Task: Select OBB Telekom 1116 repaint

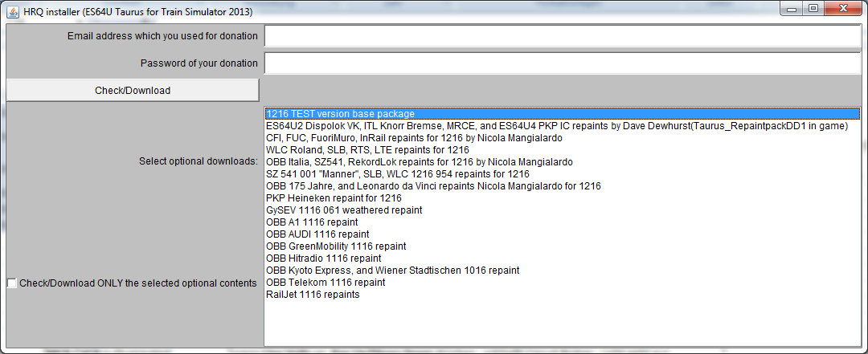Action: [x=563, y=283]
